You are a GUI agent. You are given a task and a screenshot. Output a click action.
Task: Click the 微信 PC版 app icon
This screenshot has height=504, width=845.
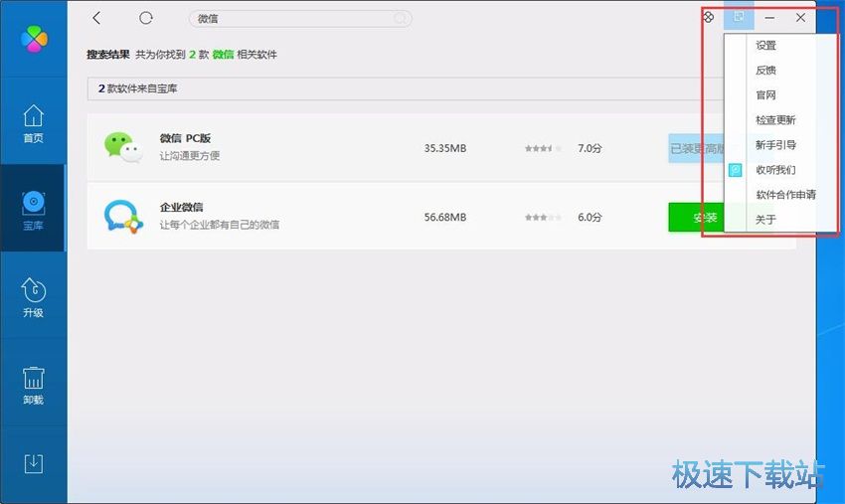pos(123,146)
